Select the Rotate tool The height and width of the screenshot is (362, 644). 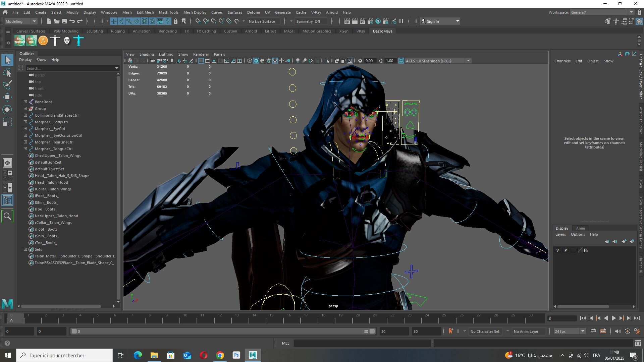(7, 110)
